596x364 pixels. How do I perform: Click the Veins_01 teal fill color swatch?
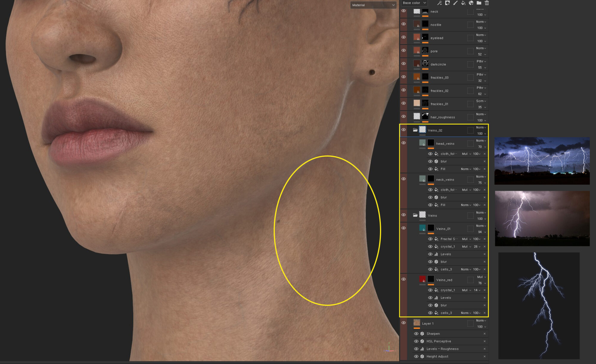click(422, 228)
